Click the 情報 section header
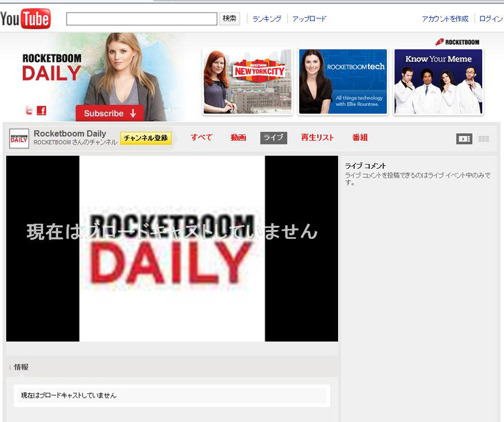Image resolution: width=504 pixels, height=422 pixels. point(21,367)
